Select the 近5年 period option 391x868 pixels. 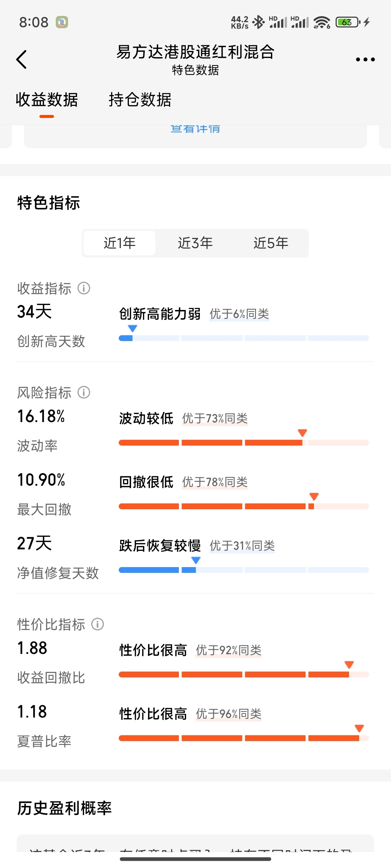coord(271,243)
